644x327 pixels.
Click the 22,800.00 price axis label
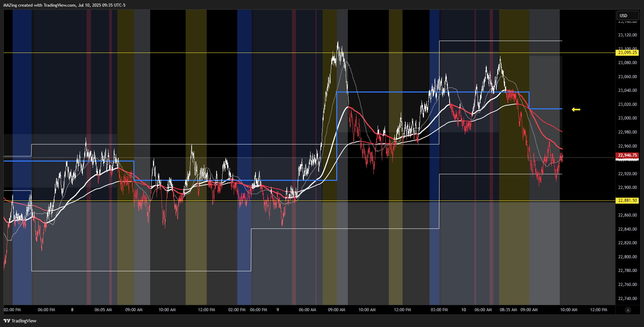point(628,257)
